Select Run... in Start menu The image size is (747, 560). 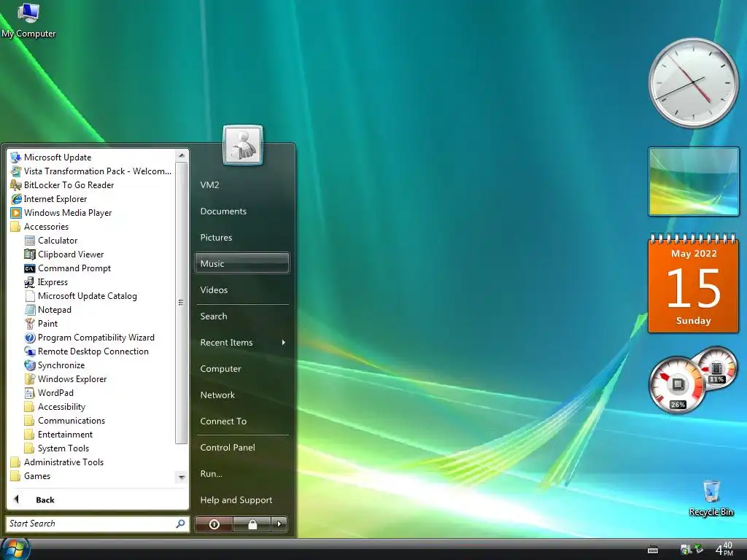[x=242, y=473]
